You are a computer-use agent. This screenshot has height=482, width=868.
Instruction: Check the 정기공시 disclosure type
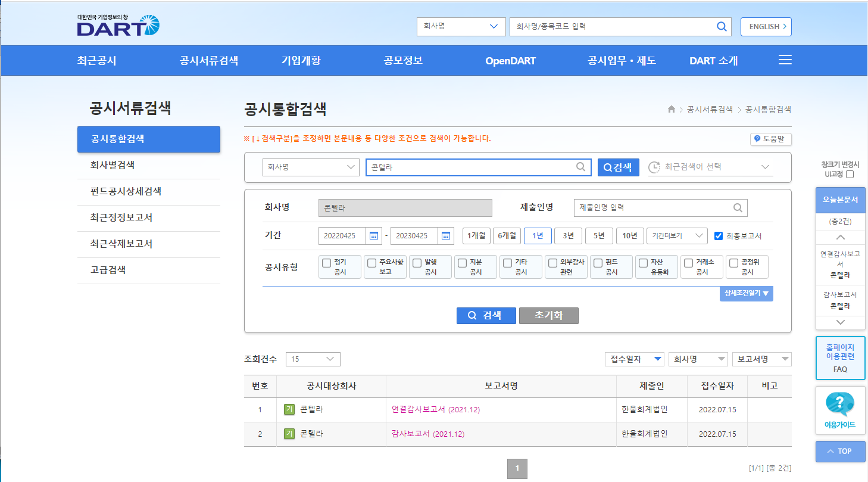(326, 263)
